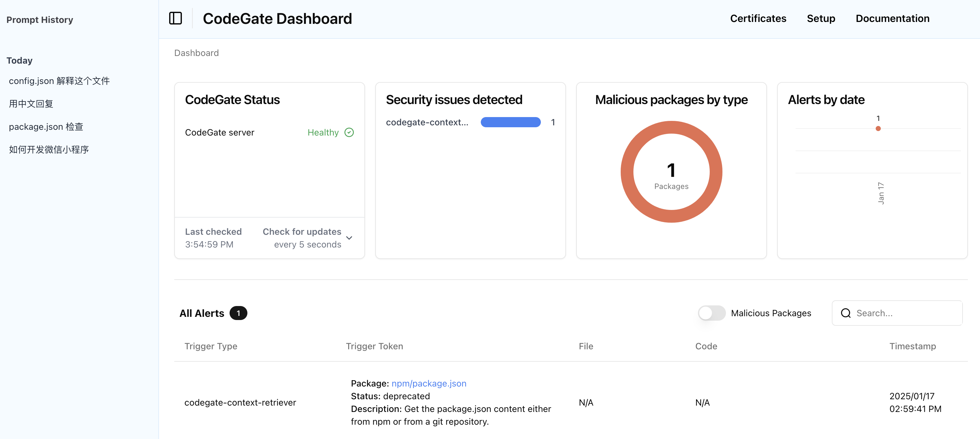Open the Documentation link

(892, 18)
